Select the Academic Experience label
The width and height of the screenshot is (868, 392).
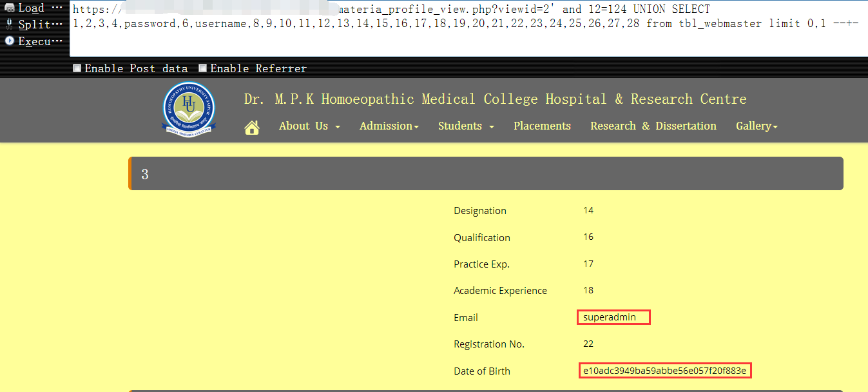[500, 291]
